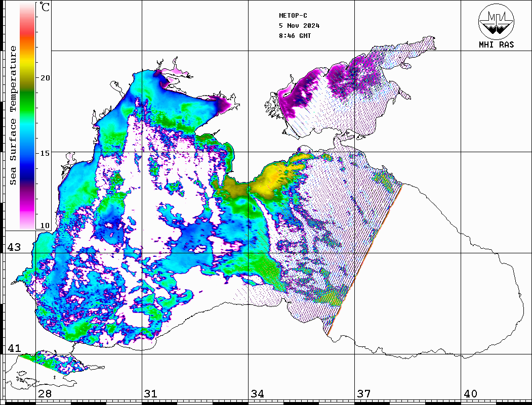
Task: Click longitude label 31
Action: click(151, 394)
